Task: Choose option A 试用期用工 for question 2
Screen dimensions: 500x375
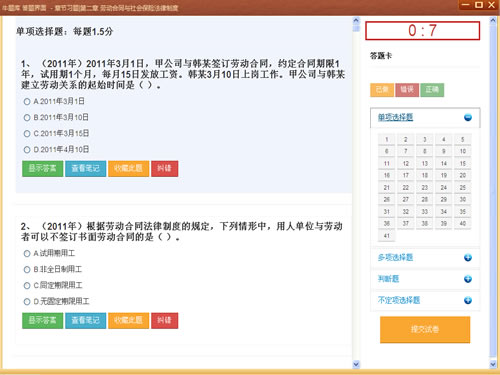Action: tap(27, 254)
